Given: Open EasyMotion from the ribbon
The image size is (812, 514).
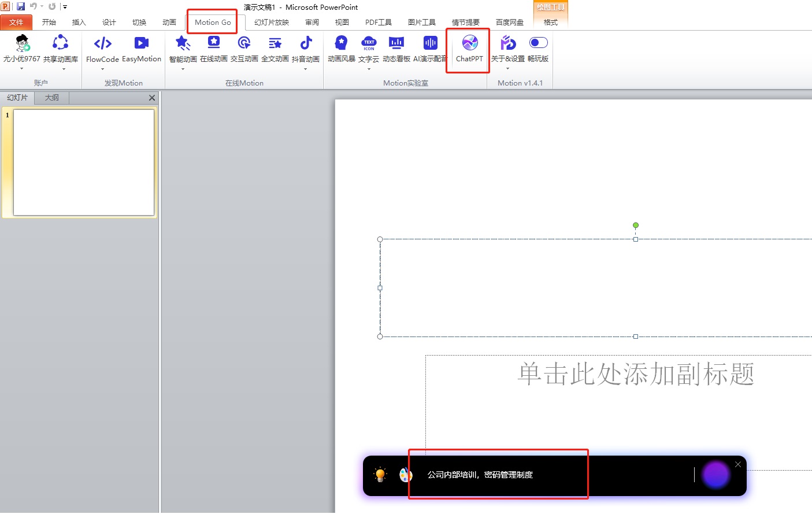Looking at the screenshot, I should point(142,49).
